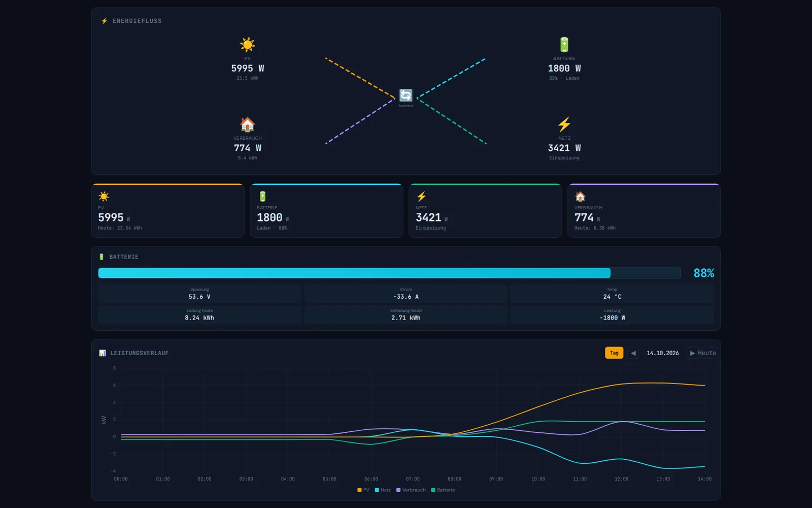Toggle Batterie series in chart legend
Screen dimensions: 812x508
pos(443,490)
